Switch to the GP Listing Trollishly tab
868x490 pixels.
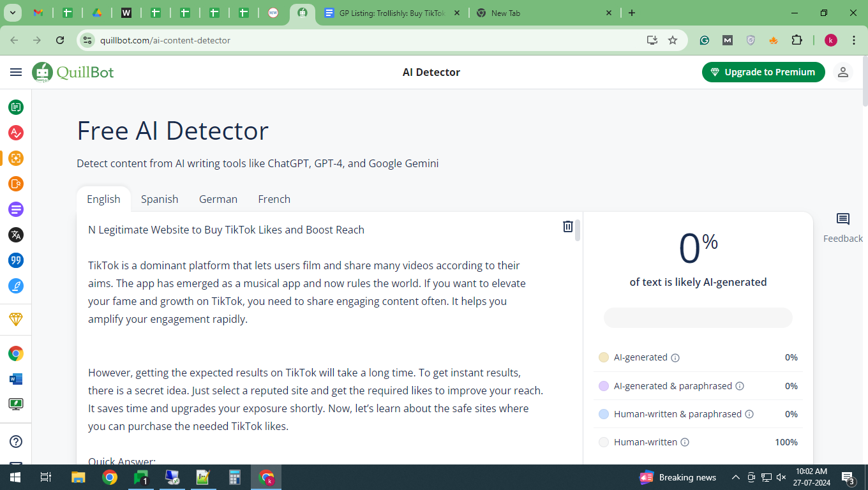[x=392, y=13]
